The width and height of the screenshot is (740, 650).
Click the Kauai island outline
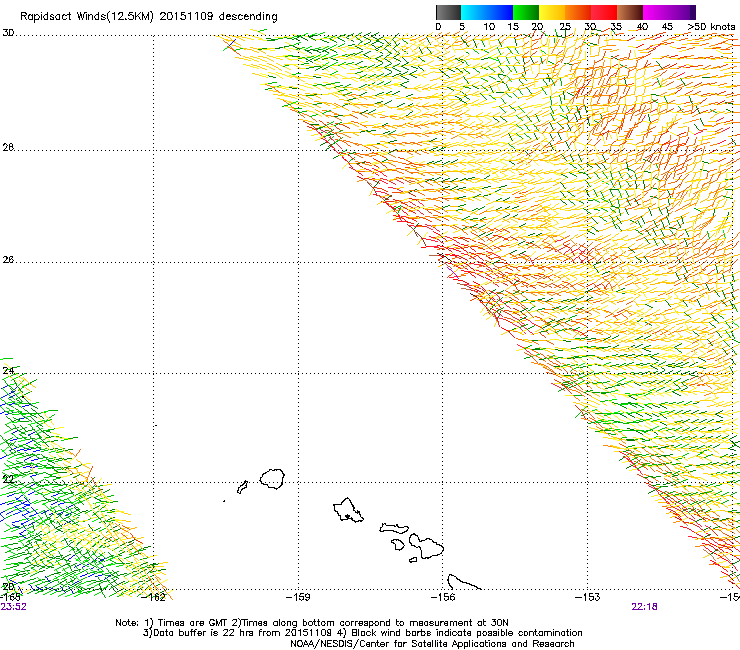[272, 479]
